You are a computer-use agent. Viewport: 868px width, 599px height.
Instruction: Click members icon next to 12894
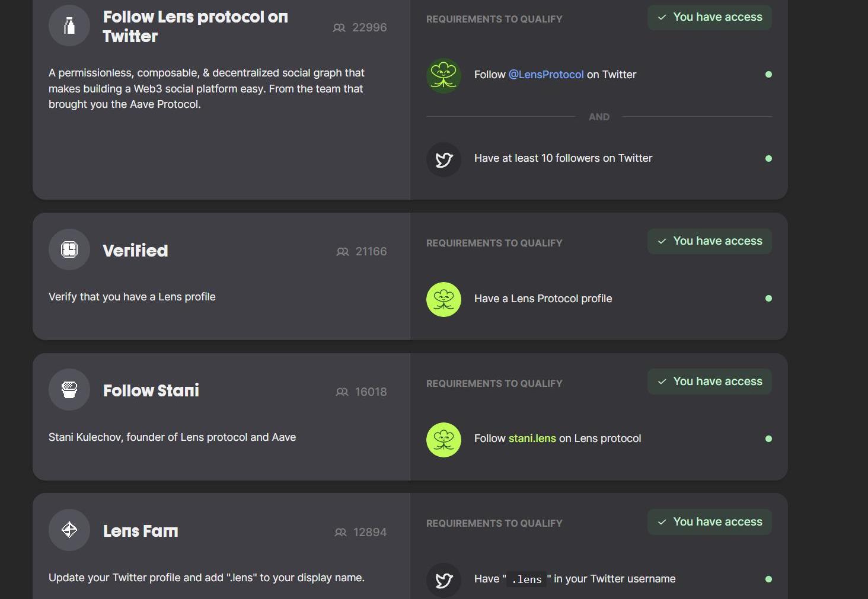click(340, 533)
